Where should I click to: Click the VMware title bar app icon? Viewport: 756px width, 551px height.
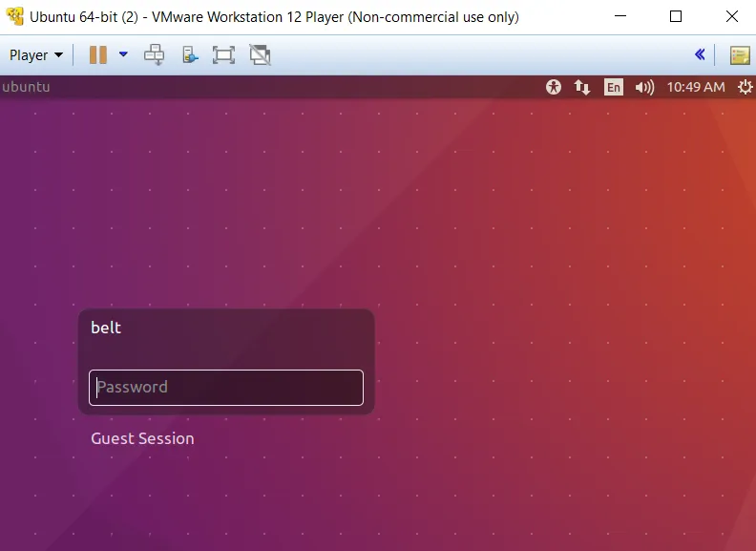pyautogui.click(x=15, y=16)
